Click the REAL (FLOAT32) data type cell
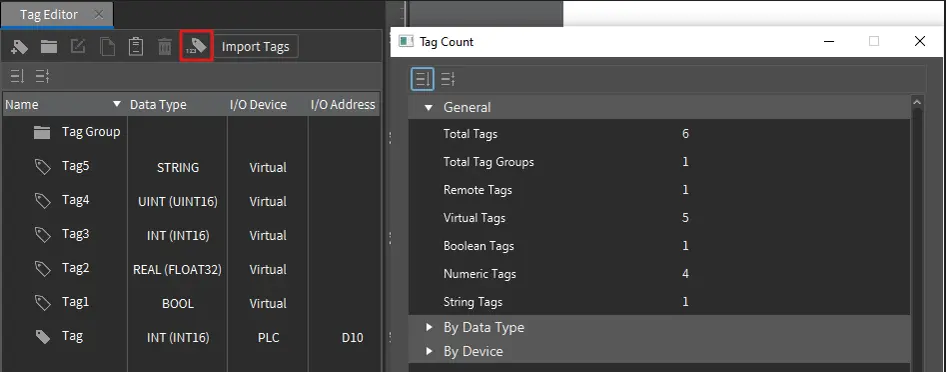The height and width of the screenshot is (372, 946). coord(177,270)
